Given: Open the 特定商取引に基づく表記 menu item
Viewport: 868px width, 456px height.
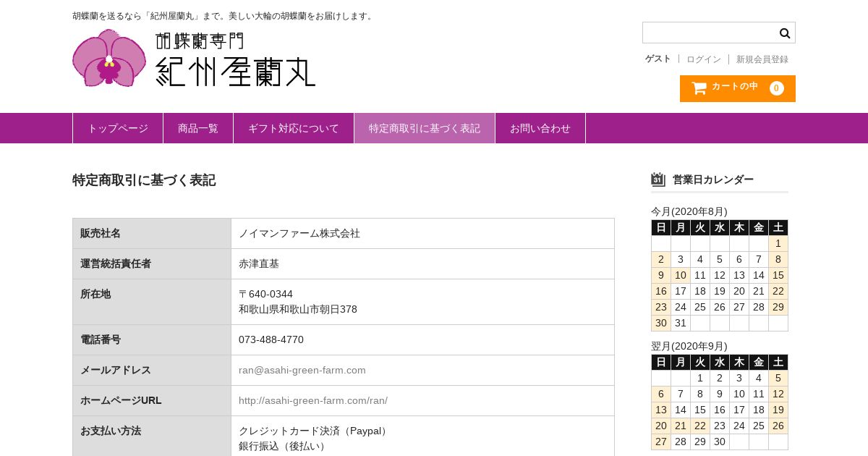Looking at the screenshot, I should [x=425, y=128].
